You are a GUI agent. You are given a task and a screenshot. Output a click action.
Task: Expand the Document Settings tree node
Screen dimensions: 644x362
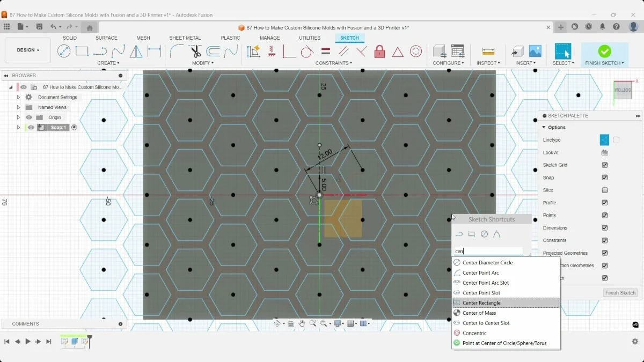18,98
